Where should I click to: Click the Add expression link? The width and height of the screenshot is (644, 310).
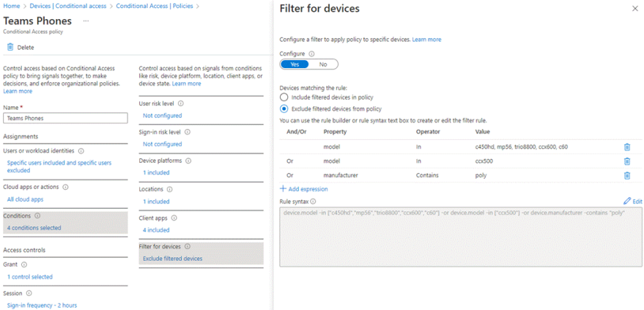pos(303,188)
